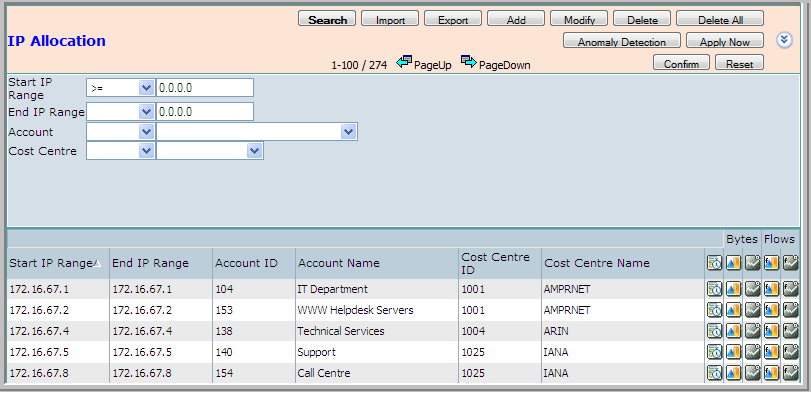Screen dimensions: 811x393
Task: Click the Search button
Action: point(327,19)
